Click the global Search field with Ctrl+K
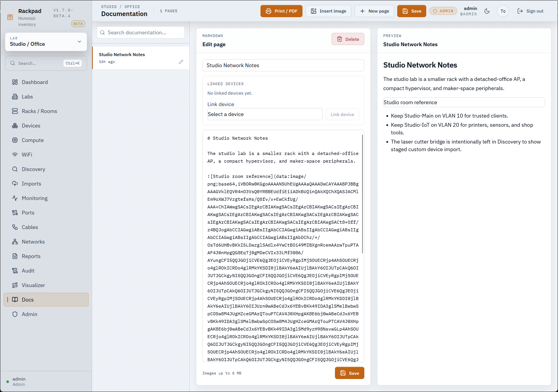The width and height of the screenshot is (558, 392). (x=46, y=63)
